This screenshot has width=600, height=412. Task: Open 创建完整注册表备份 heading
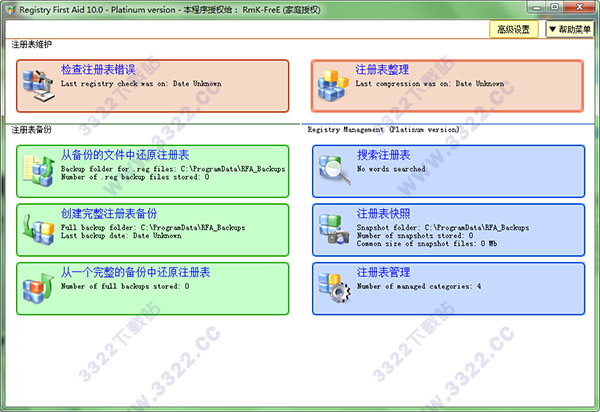click(x=109, y=213)
